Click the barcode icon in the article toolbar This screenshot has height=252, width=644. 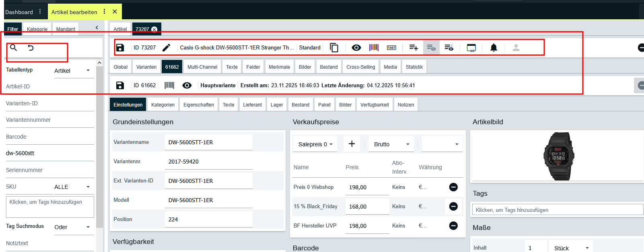374,48
